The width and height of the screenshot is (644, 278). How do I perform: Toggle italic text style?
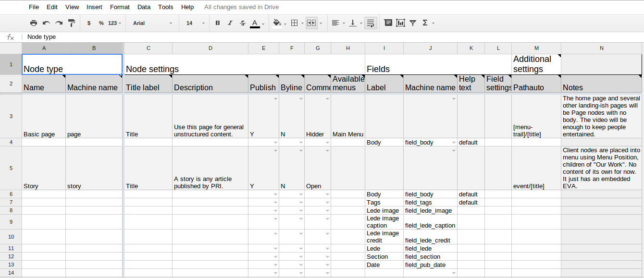(230, 23)
